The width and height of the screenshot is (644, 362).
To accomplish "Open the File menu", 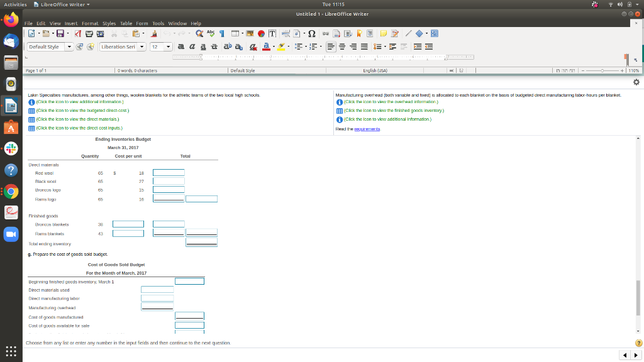I will point(28,23).
